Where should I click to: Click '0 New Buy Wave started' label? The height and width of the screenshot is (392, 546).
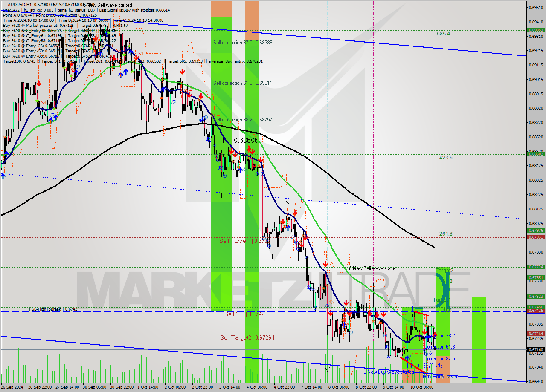[x=389, y=372]
